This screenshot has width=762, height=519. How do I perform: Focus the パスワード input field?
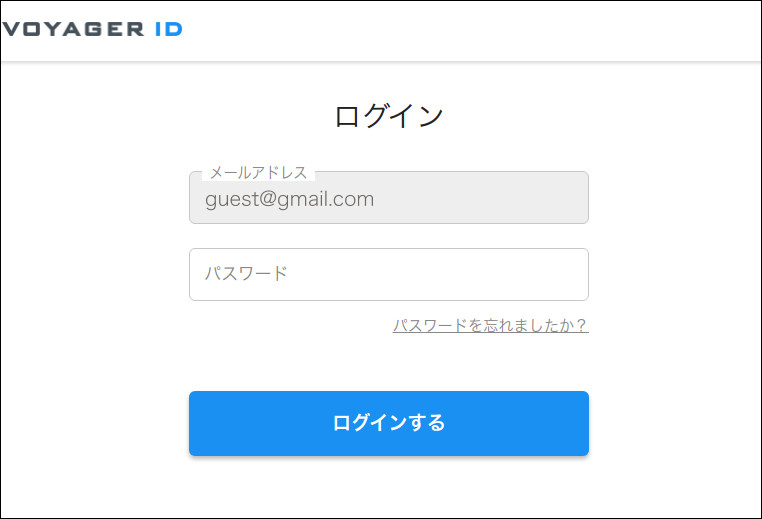(388, 274)
